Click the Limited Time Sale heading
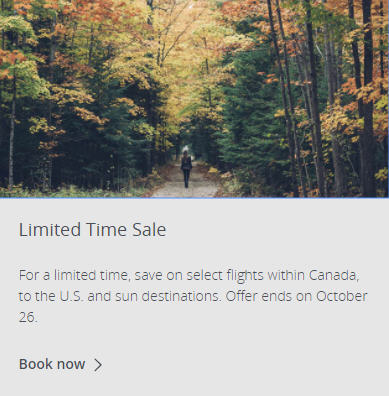 tap(92, 230)
